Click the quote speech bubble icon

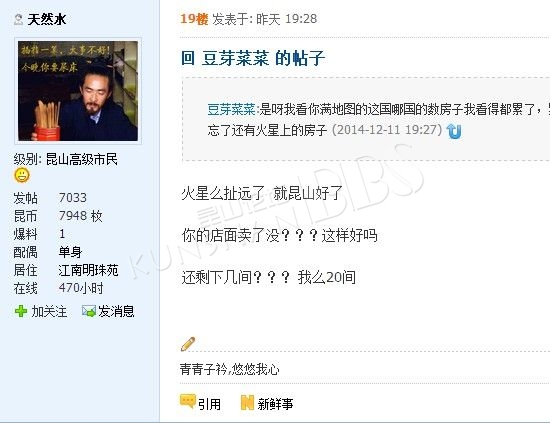click(x=188, y=402)
